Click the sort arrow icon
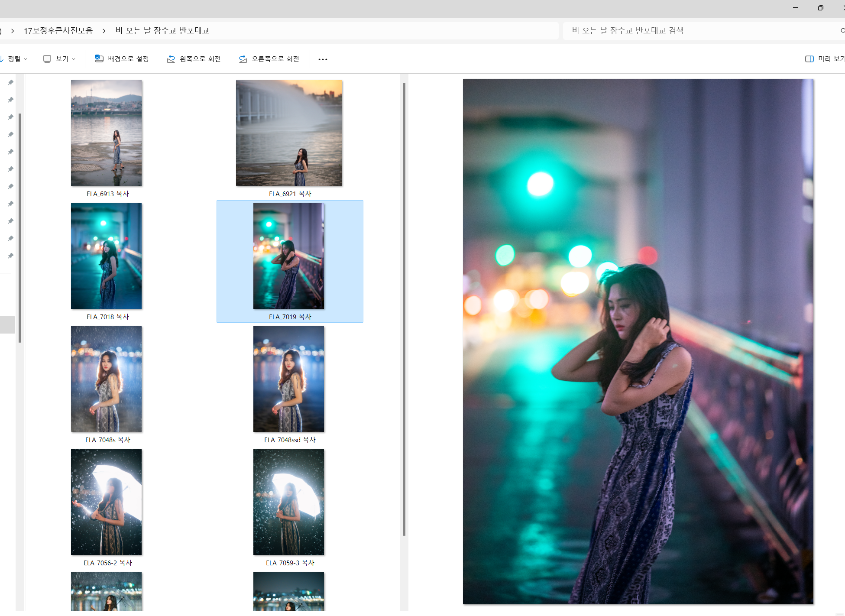 pos(2,59)
